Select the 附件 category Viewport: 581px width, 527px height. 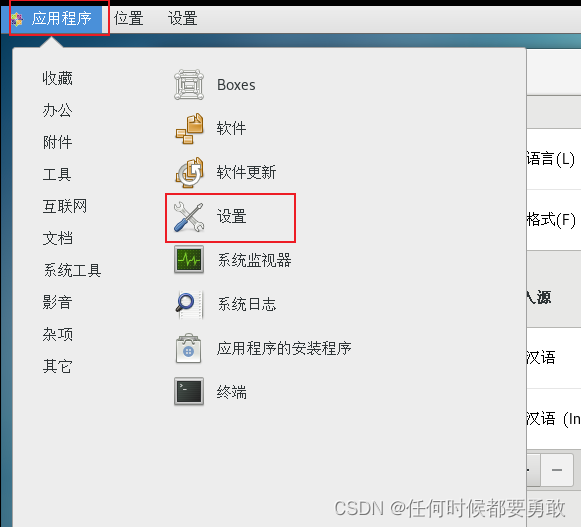pos(57,142)
